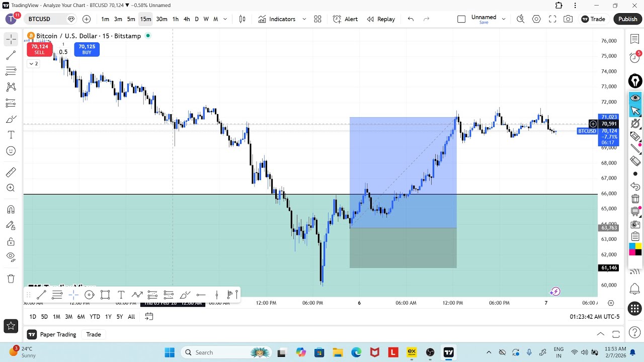Select the Trend Line drawing tool
Viewport: 644px width, 362px height.
pos(11,55)
